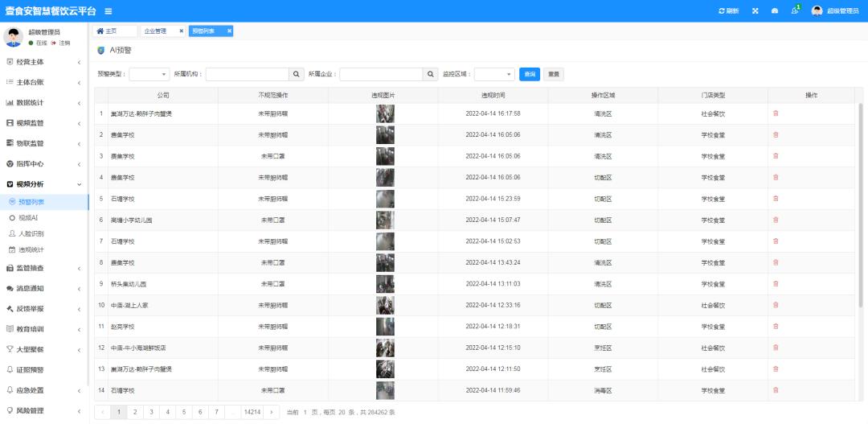Expand the 主体台账 sidebar menu
868x424 pixels.
pos(44,83)
